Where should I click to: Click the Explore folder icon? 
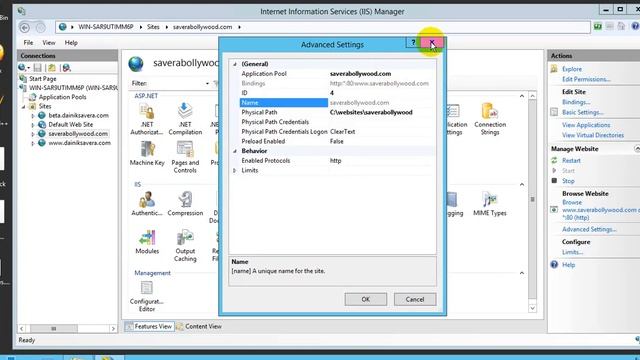[x=554, y=69]
